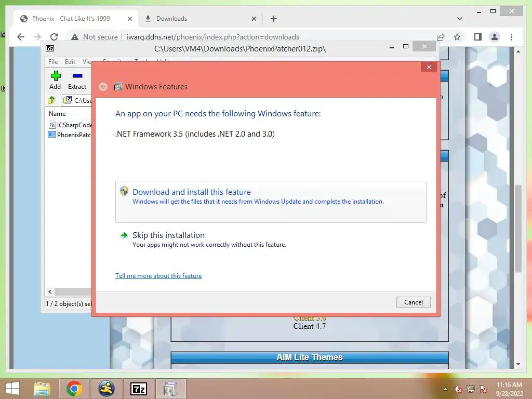Close the Downloads tab in Chrome
Screen dimensions: 532x399
coord(254,19)
